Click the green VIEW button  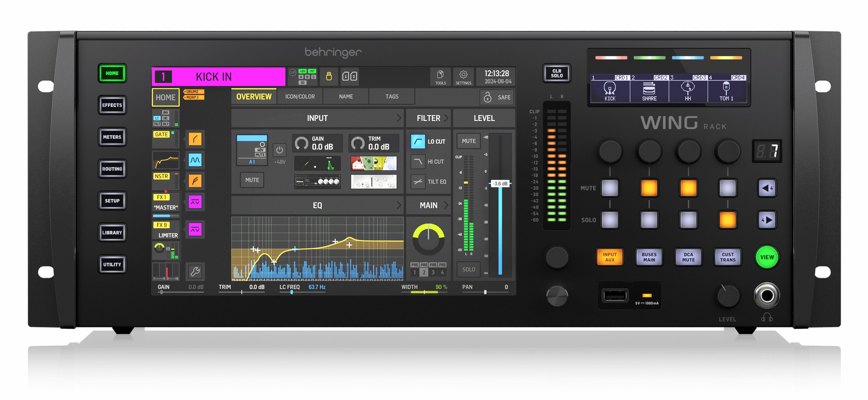coord(767,257)
